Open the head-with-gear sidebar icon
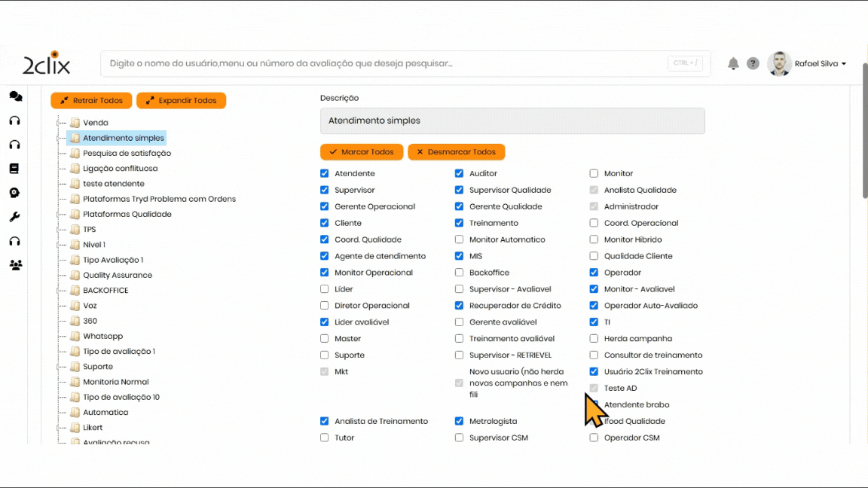 click(x=14, y=193)
